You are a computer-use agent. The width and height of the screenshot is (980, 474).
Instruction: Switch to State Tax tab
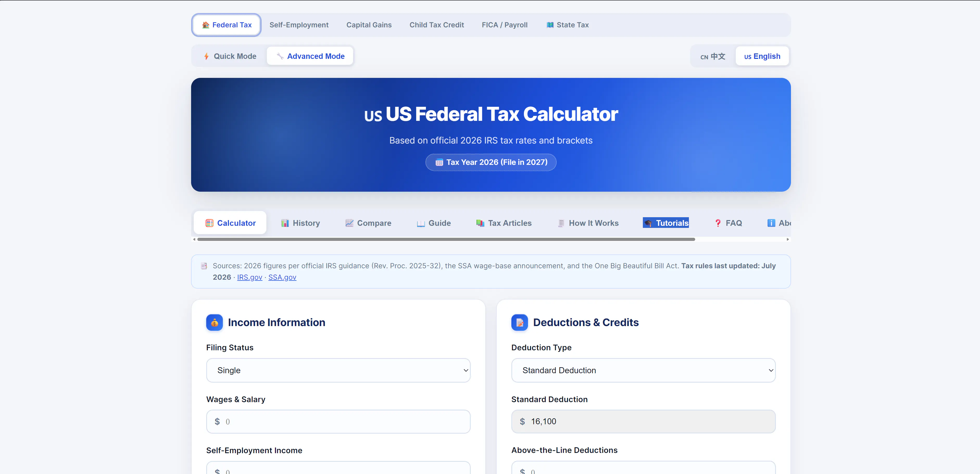click(x=567, y=25)
